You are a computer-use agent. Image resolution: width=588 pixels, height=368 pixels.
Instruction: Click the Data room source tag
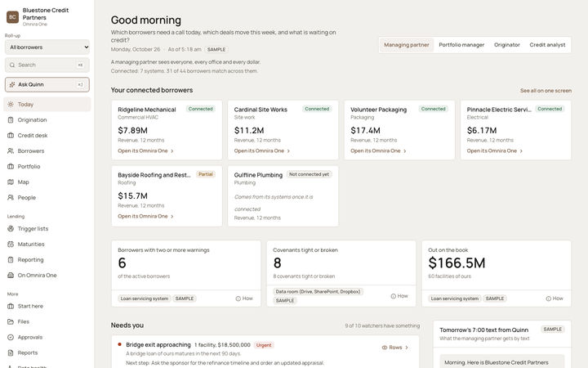318,291
